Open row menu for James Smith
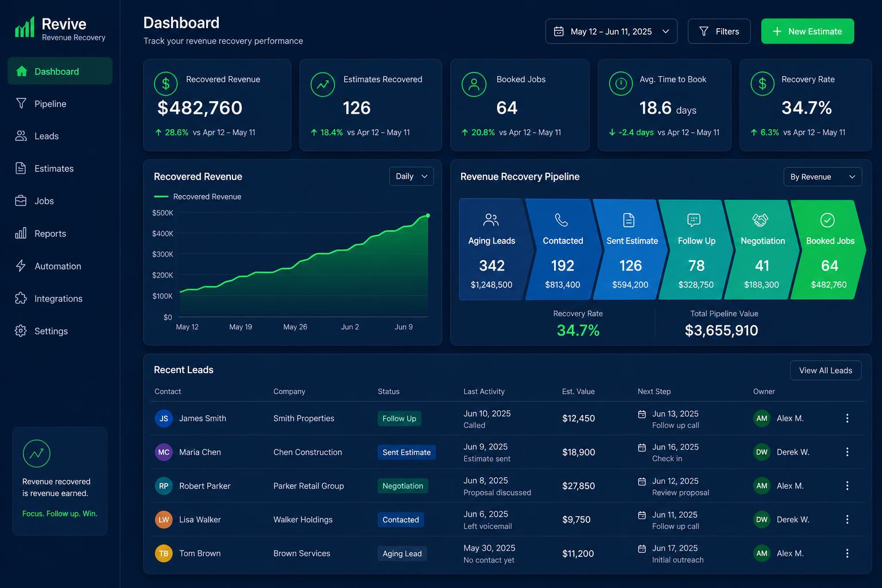This screenshot has width=882, height=588. 847,419
